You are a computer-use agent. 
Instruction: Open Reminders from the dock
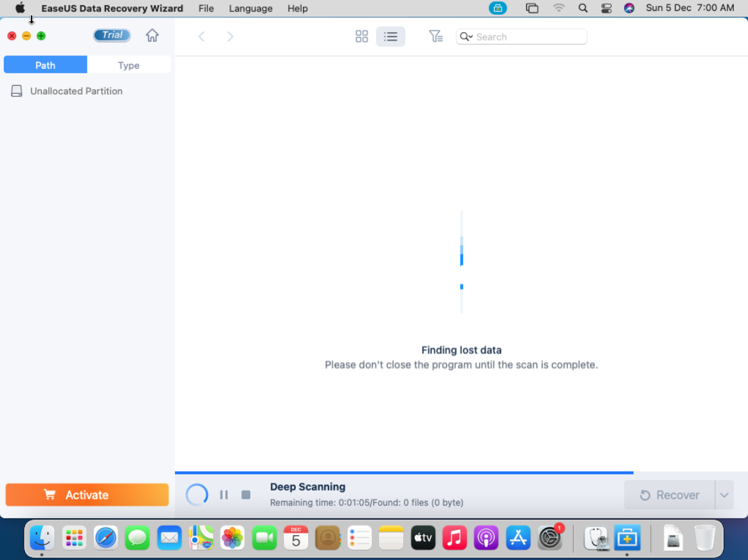coord(360,538)
